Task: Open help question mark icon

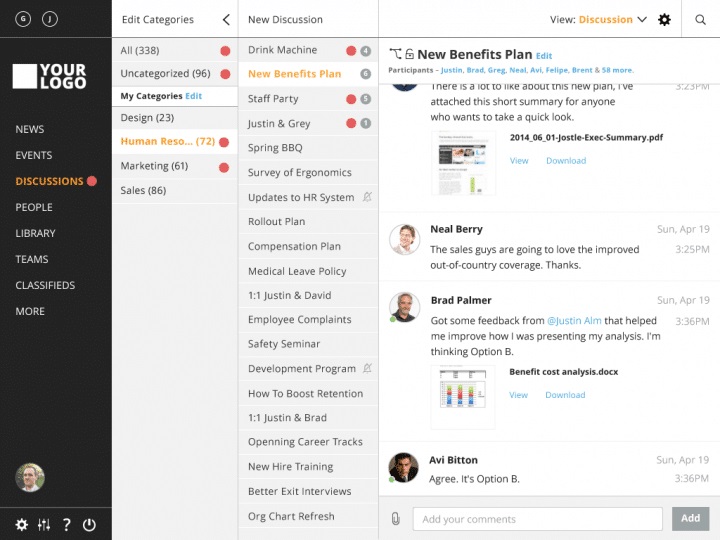Action: tap(67, 524)
